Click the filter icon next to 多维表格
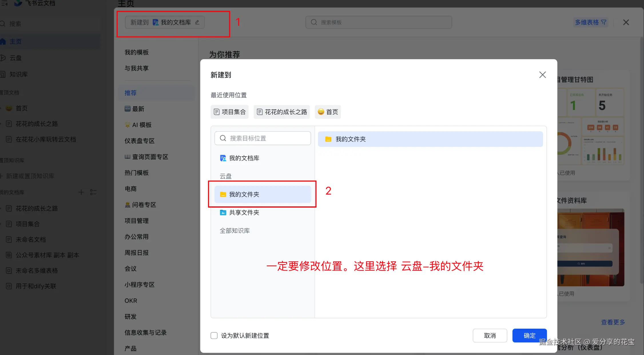Viewport: 644px width, 355px height. 604,22
